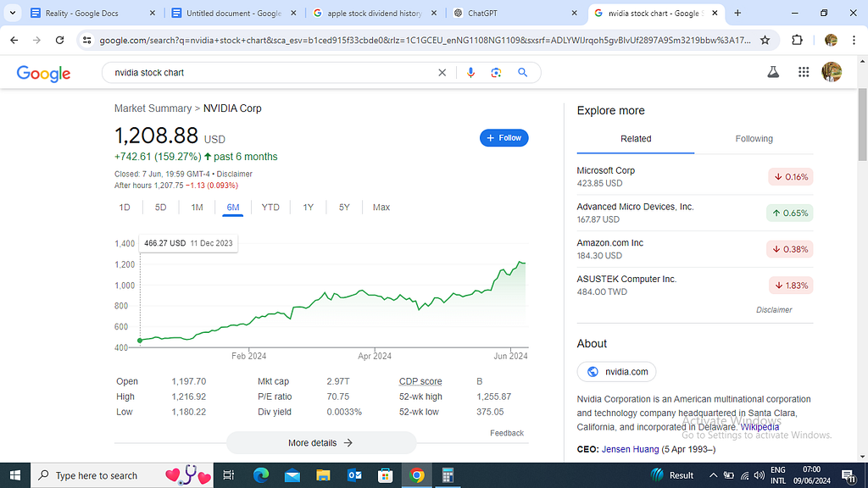The image size is (868, 488).
Task: Switch to Reality - Google Docs tab
Action: pos(93,13)
